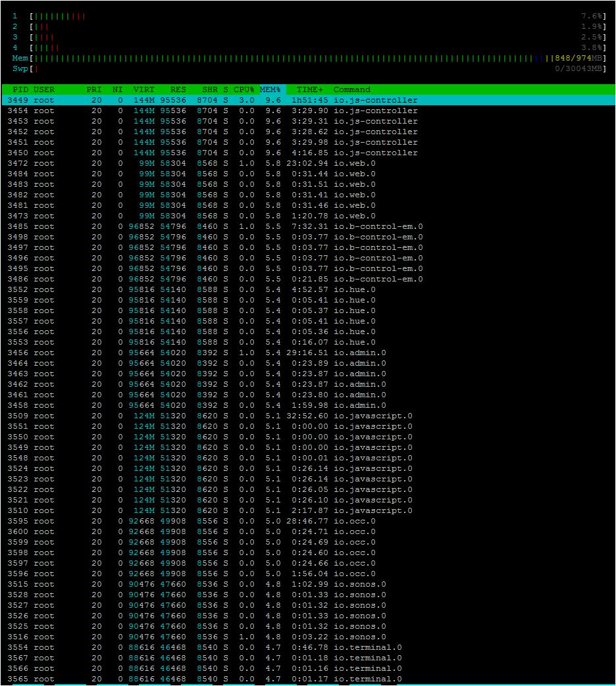The image size is (616, 686).
Task: Select PID 3600 io.occ.0 row
Action: pos(308,531)
